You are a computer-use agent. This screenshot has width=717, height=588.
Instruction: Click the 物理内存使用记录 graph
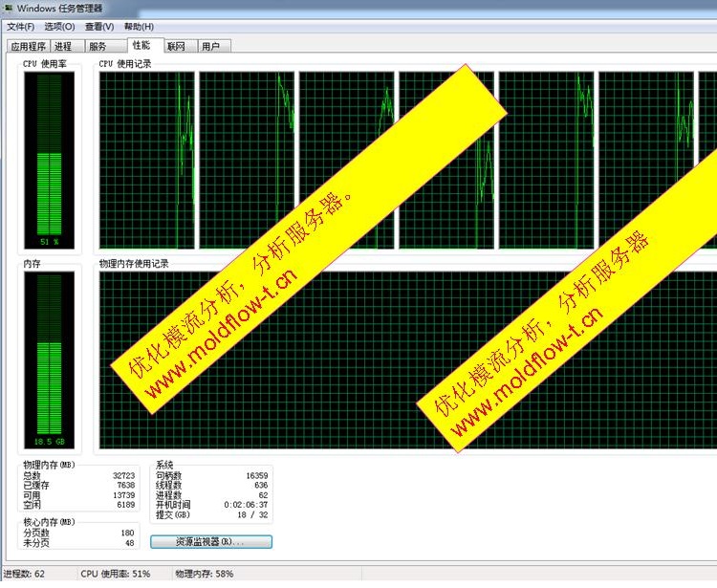click(x=408, y=360)
